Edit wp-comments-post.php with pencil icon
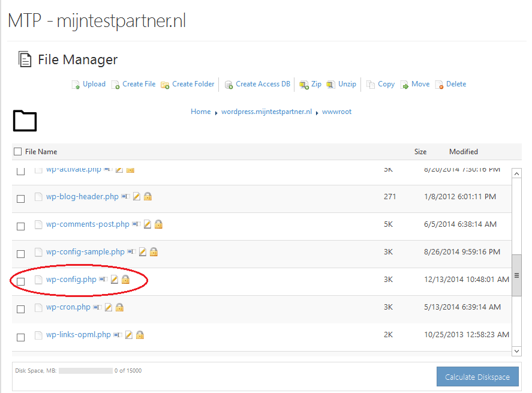Screen dimensions: 532x393 148,224
